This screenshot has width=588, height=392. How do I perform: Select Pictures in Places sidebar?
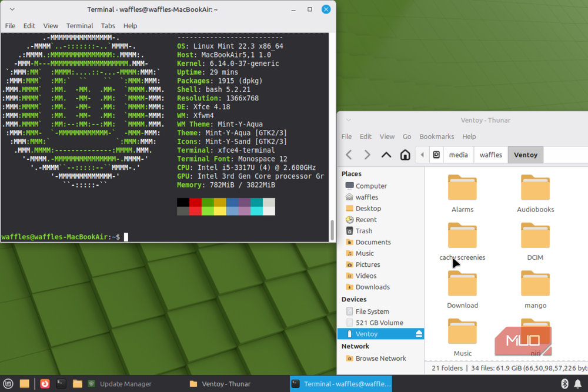coord(380,264)
